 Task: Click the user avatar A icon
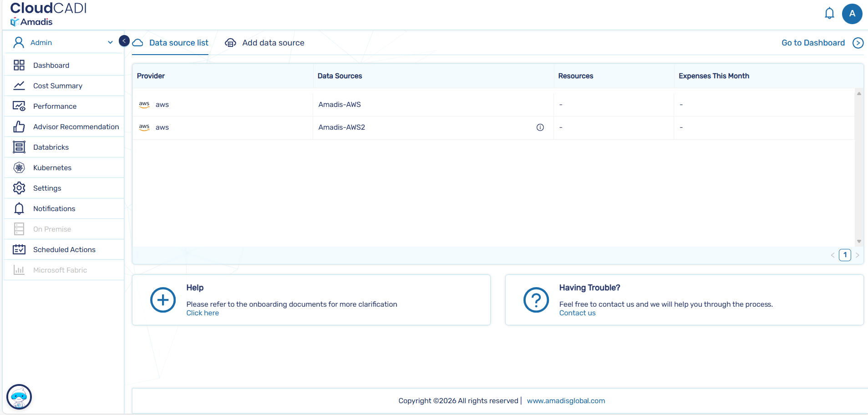[x=852, y=14]
